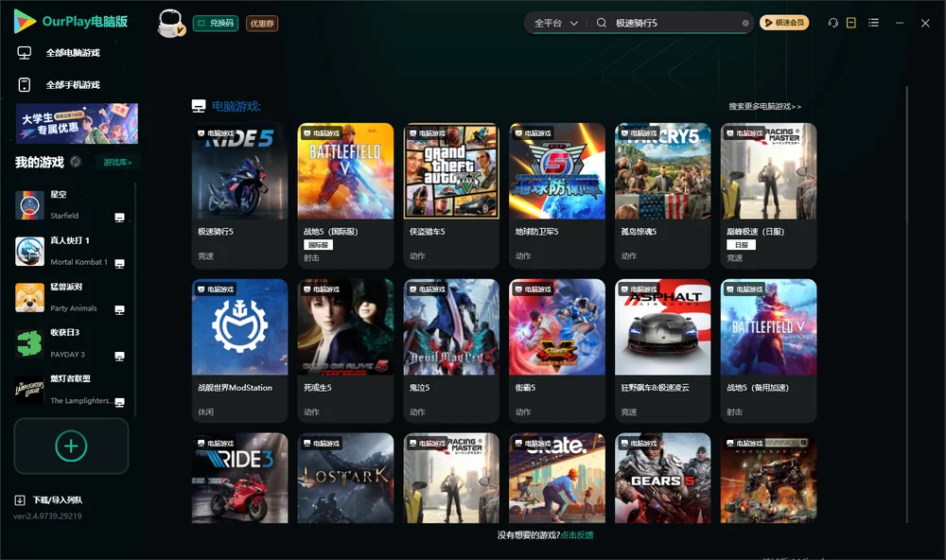Open the 鬼泣5 Devil May Cry card
The image size is (946, 560).
[451, 351]
